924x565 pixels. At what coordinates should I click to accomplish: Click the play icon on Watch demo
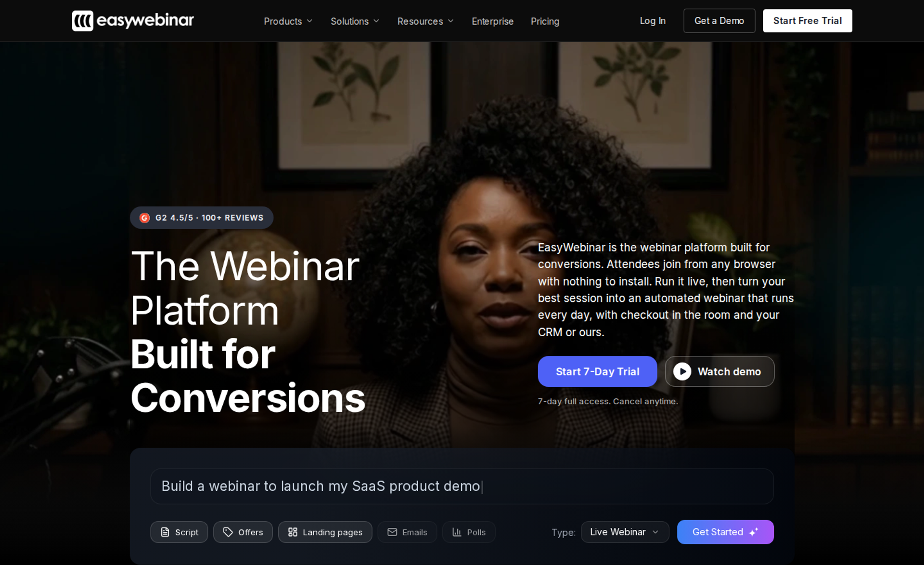[682, 371]
